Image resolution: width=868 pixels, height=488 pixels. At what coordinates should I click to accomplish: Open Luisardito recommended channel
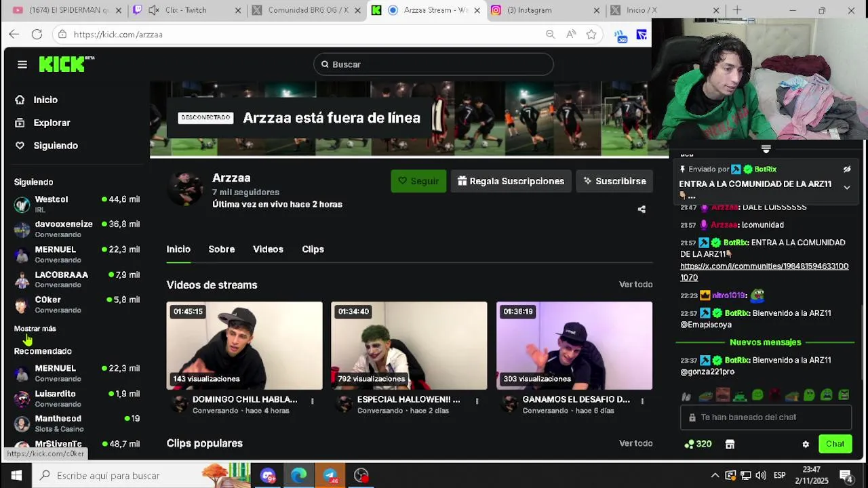77,399
